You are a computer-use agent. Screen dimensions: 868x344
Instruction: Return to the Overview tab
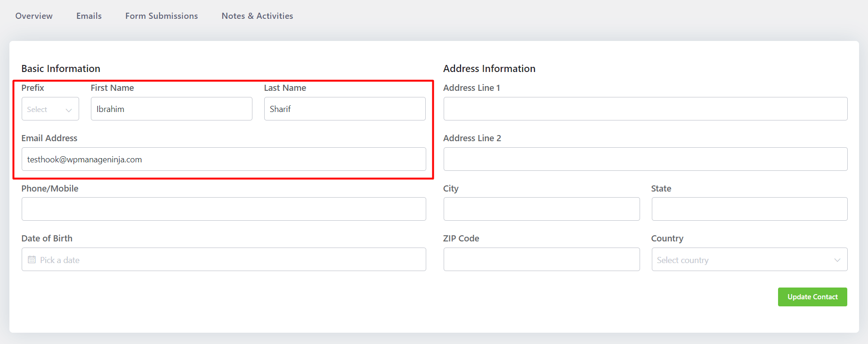33,16
